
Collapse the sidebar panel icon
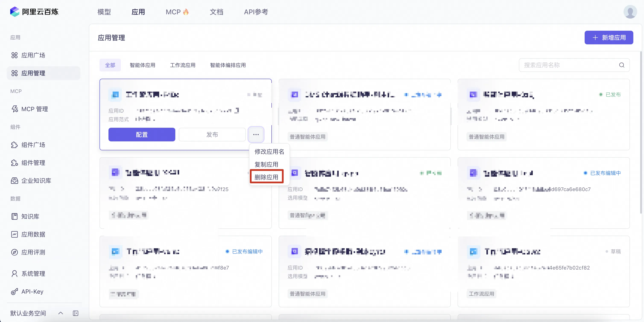[76, 313]
